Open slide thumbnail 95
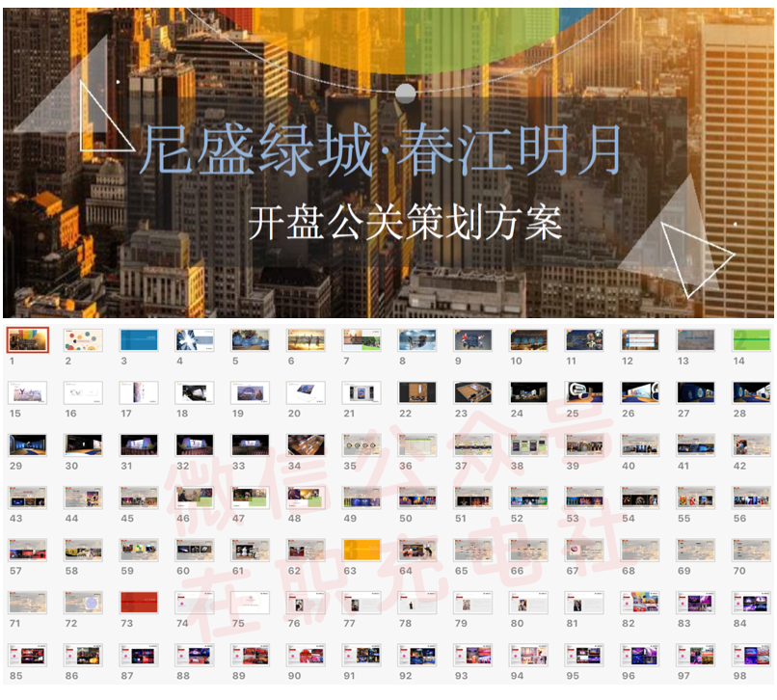Screen dimensions: 777x700 click(585, 656)
